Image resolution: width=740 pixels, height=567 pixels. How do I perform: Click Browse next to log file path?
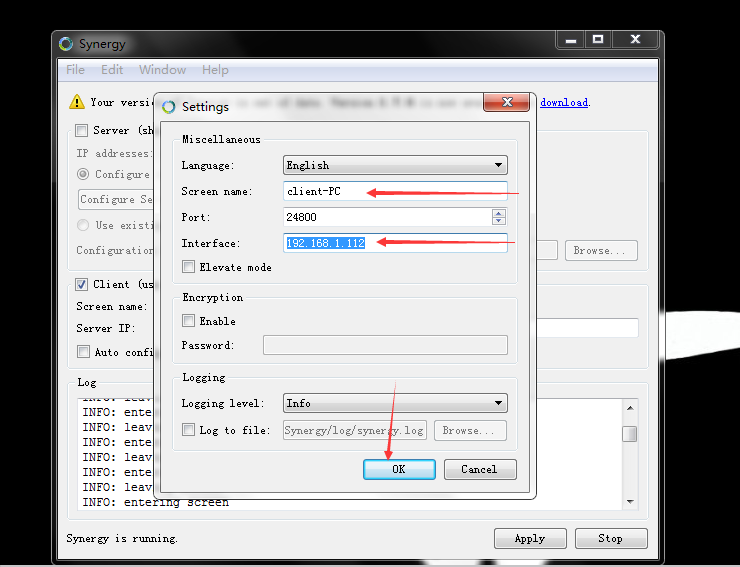click(x=470, y=430)
